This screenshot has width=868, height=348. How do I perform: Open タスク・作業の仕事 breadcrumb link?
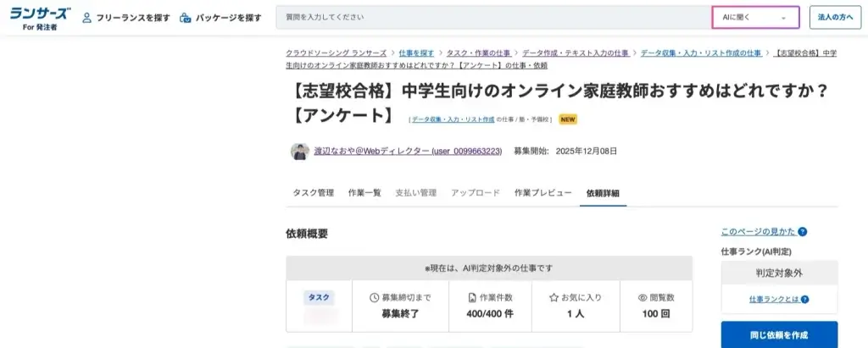[478, 53]
